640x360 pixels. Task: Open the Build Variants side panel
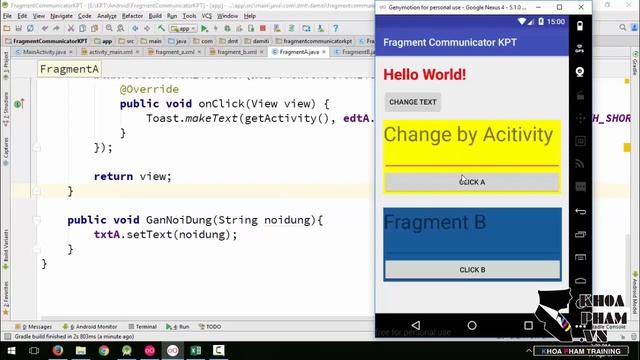coord(6,249)
